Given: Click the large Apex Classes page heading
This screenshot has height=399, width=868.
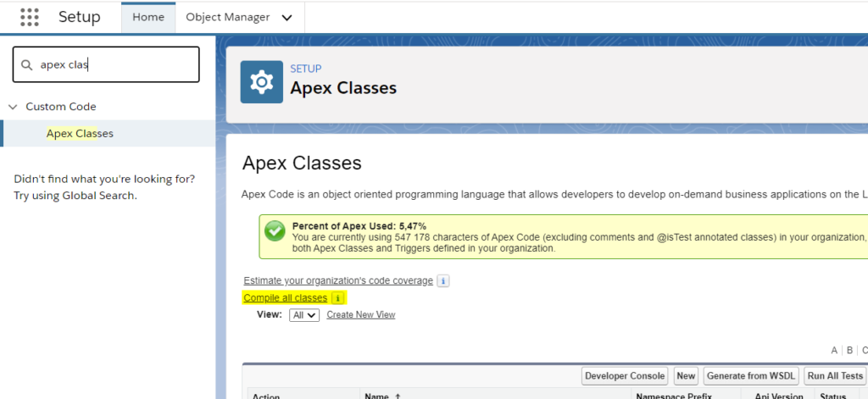Looking at the screenshot, I should pos(302,163).
